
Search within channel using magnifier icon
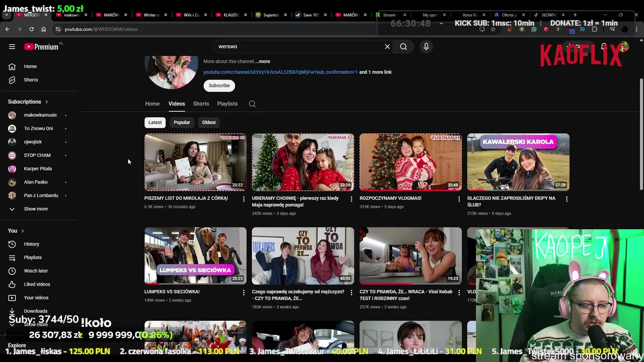click(252, 104)
